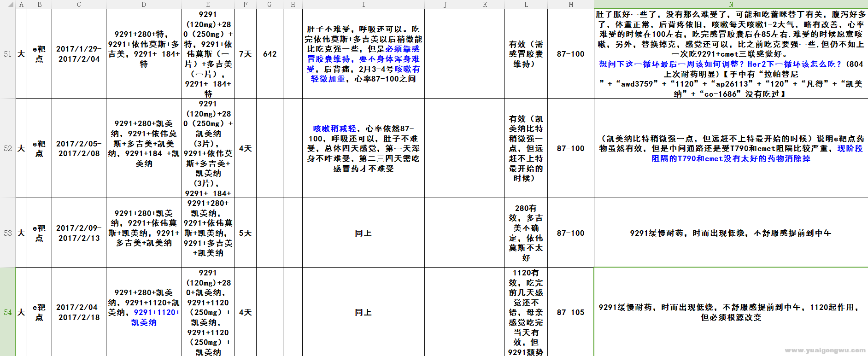This screenshot has width=868, height=356.
Task: Click the date cell 2017/1/29-2017/2/04
Action: 79,54
